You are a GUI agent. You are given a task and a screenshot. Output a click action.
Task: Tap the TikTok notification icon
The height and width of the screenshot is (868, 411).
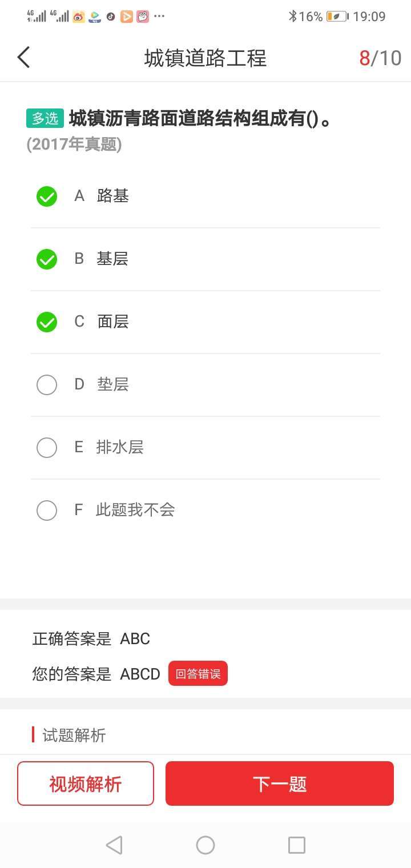point(111,17)
